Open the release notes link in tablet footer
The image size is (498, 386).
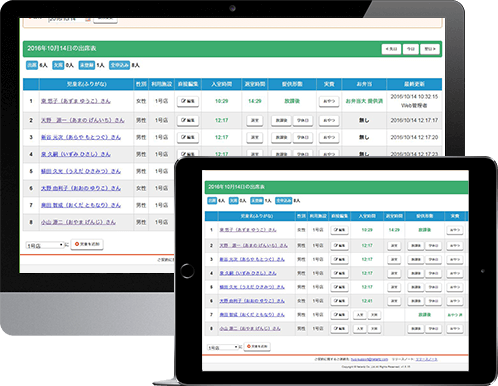coord(426,359)
